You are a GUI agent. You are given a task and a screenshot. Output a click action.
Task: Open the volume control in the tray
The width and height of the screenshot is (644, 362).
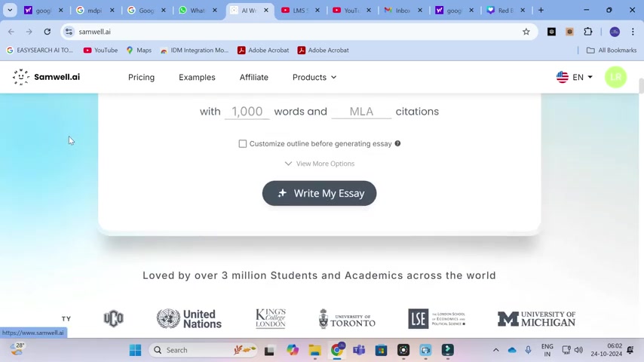578,350
